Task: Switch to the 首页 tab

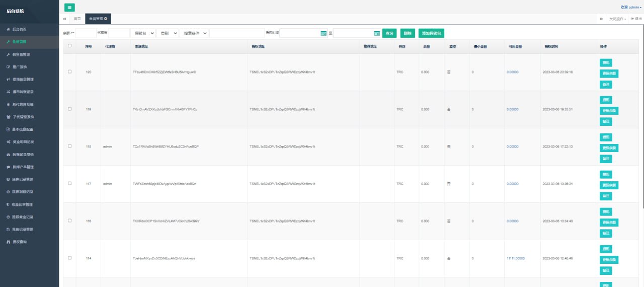Action: click(77, 19)
